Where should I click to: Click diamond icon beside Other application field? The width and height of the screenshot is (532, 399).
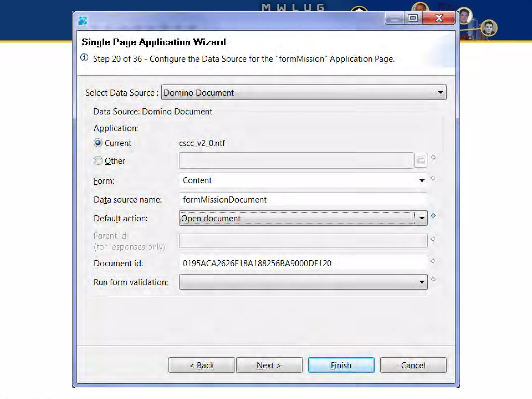pos(433,157)
